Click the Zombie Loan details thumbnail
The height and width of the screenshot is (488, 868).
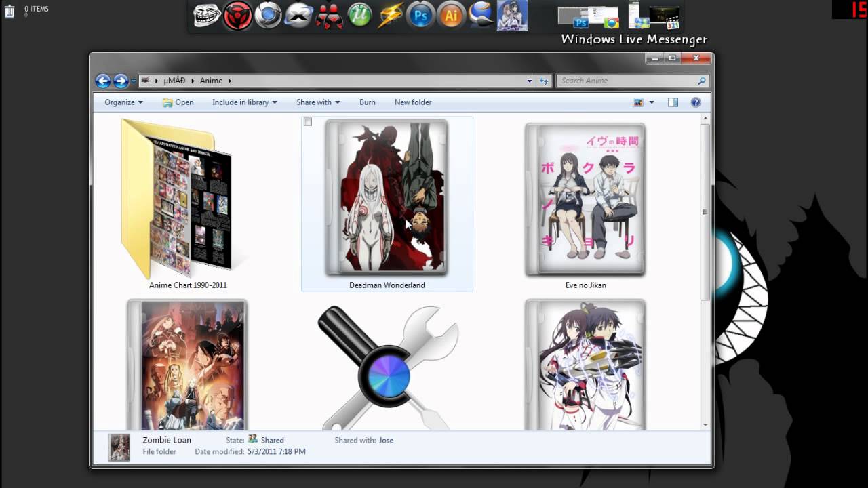tap(119, 447)
